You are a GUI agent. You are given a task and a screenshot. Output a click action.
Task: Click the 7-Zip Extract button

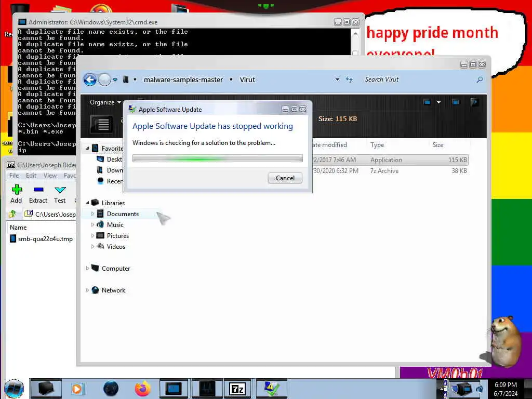click(38, 194)
